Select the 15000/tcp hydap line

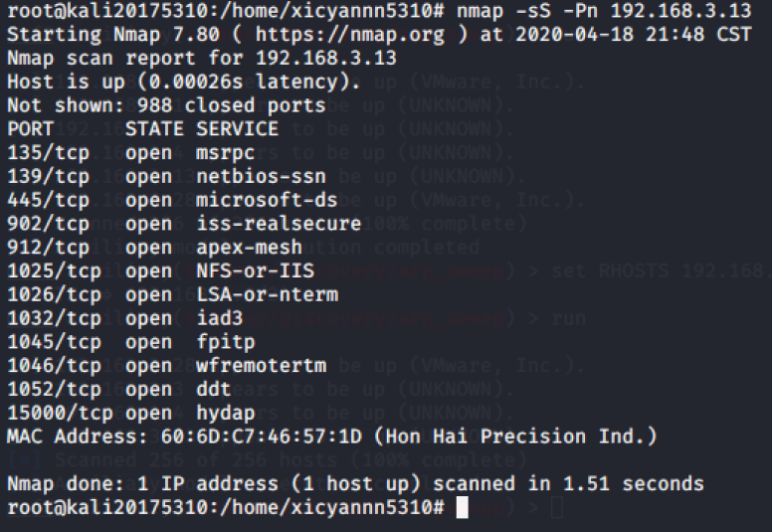point(131,413)
